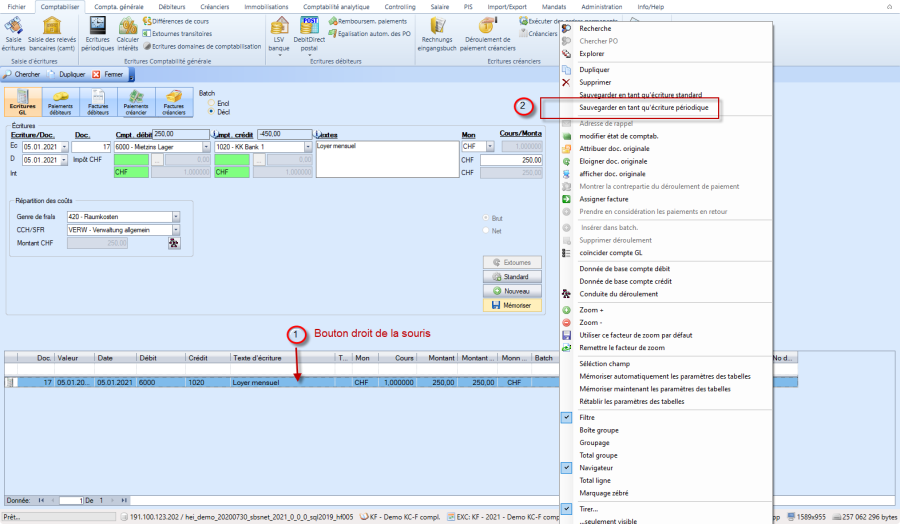The height and width of the screenshot is (524, 900).
Task: Click the Mémoriser button
Action: point(511,305)
